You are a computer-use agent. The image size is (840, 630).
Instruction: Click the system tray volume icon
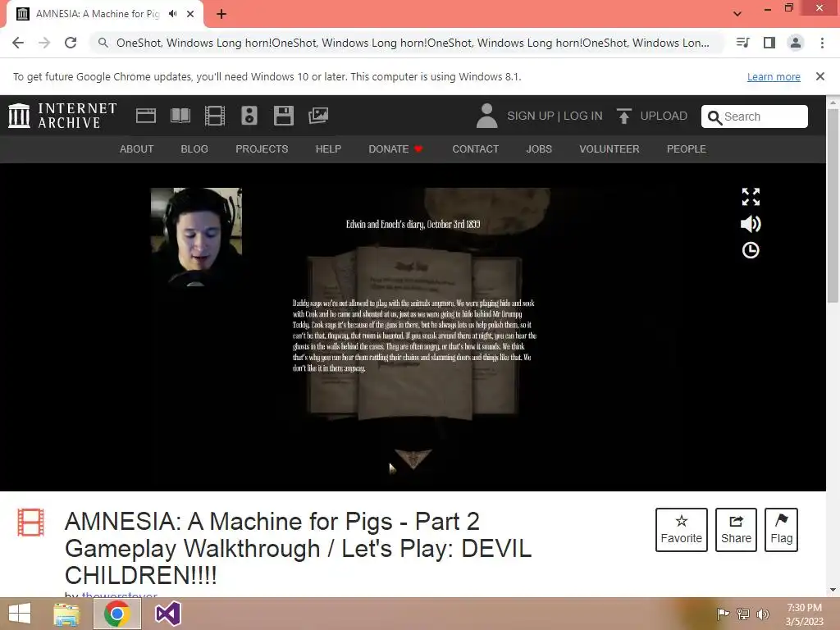pos(763,614)
